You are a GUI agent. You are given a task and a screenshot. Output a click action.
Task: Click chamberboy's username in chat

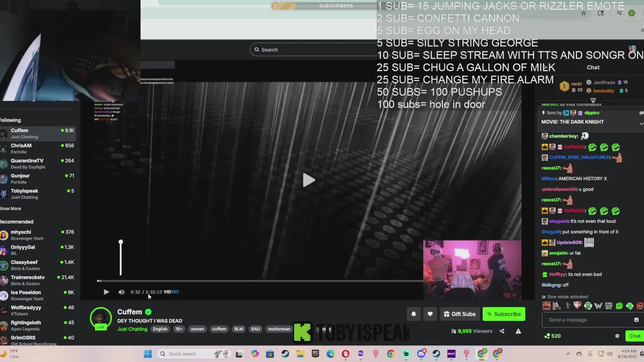(563, 136)
